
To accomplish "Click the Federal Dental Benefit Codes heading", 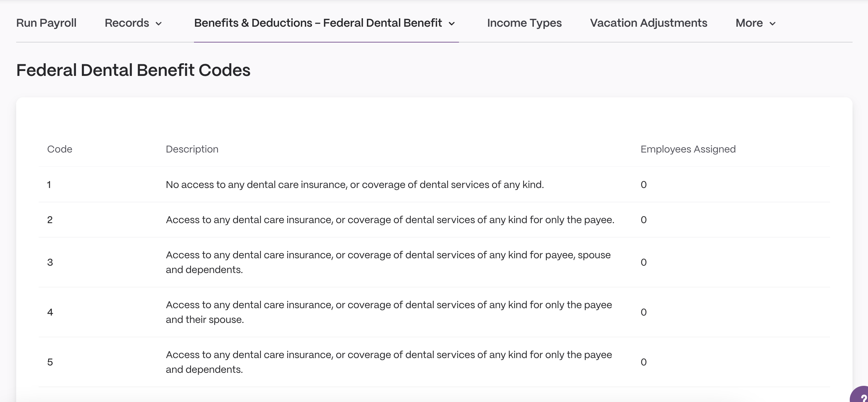I will tap(133, 70).
